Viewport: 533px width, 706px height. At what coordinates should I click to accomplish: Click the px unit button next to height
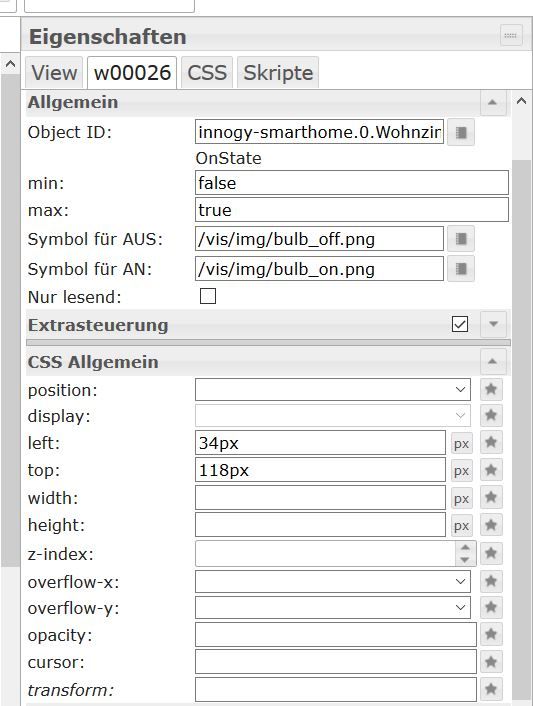461,526
